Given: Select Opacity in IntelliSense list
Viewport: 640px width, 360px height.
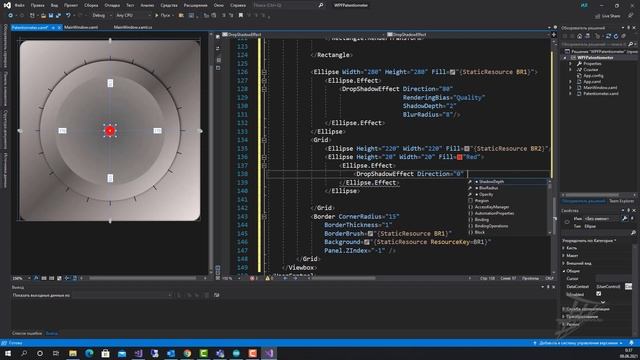Looking at the screenshot, I should pyautogui.click(x=486, y=195).
